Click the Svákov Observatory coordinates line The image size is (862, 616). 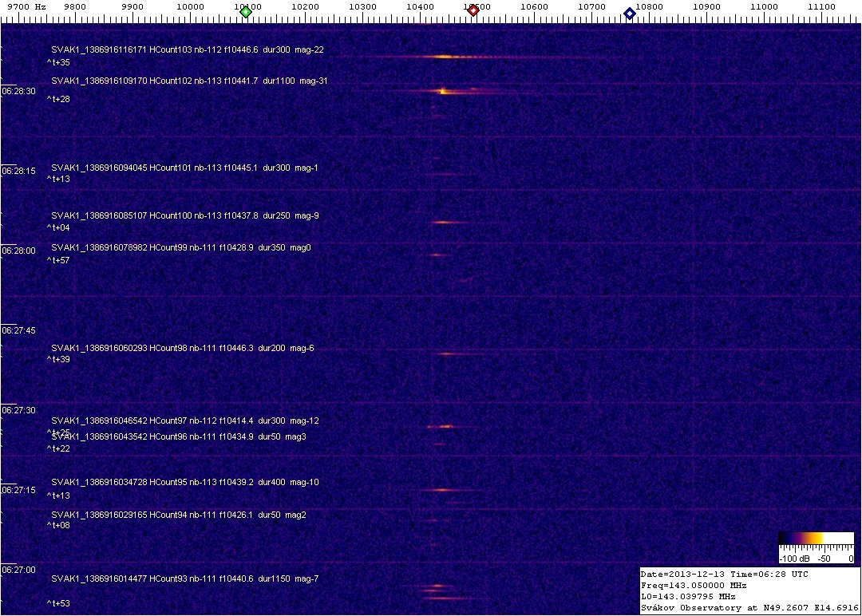coord(749,608)
